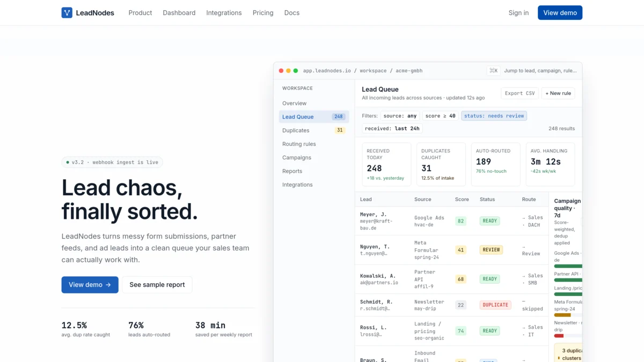Open Product in the top navigation

click(140, 13)
